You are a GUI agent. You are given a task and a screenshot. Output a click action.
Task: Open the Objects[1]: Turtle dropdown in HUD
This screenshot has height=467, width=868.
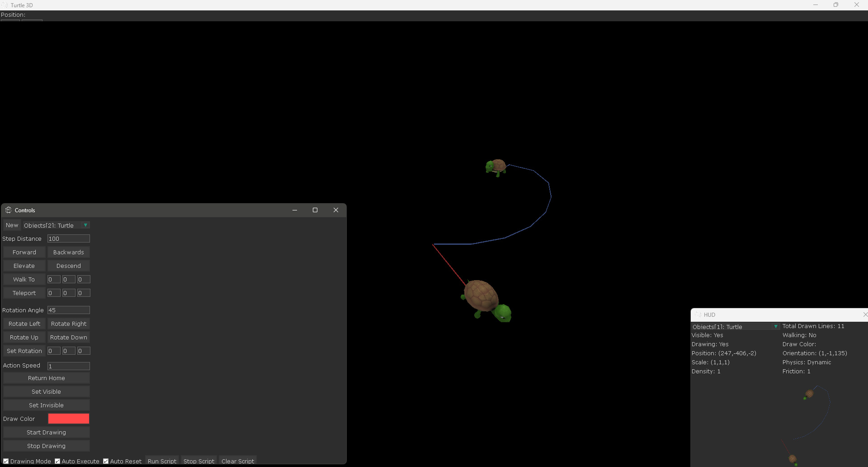(735, 327)
